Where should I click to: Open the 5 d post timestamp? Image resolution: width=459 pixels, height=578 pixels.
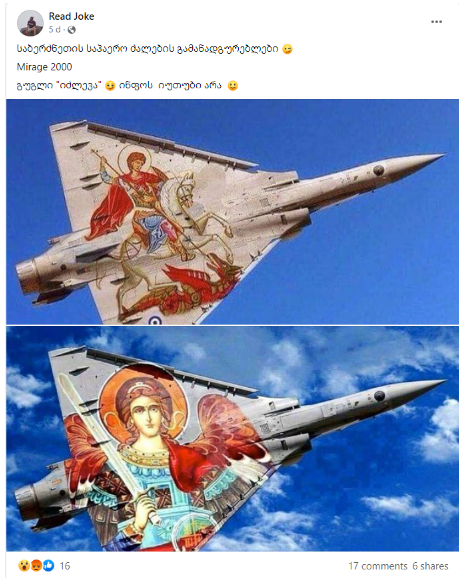[x=55, y=29]
